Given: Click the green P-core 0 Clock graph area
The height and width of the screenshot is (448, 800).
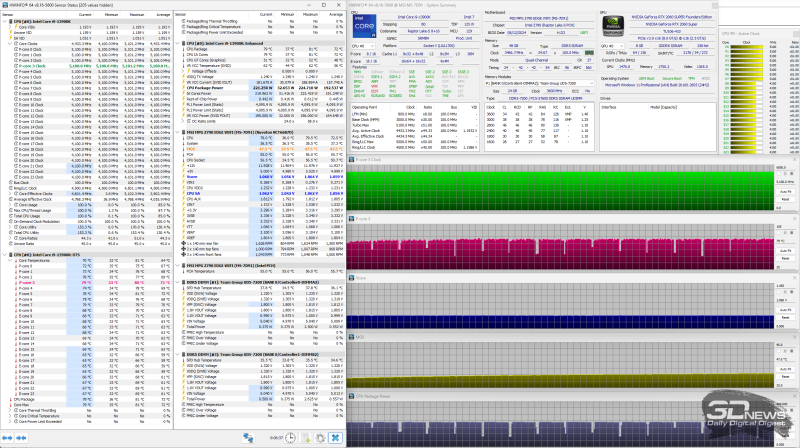Looking at the screenshot, I should [560, 188].
